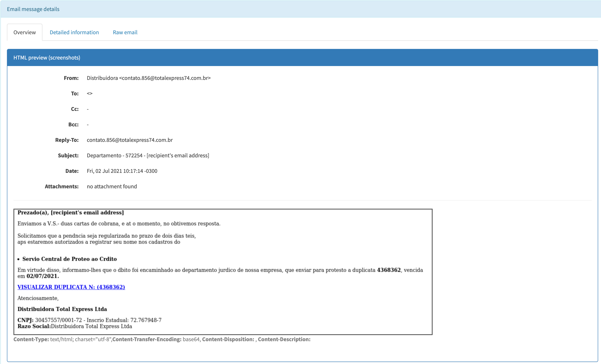Click the date Fri, 02 Jul 2021 value

(x=122, y=171)
